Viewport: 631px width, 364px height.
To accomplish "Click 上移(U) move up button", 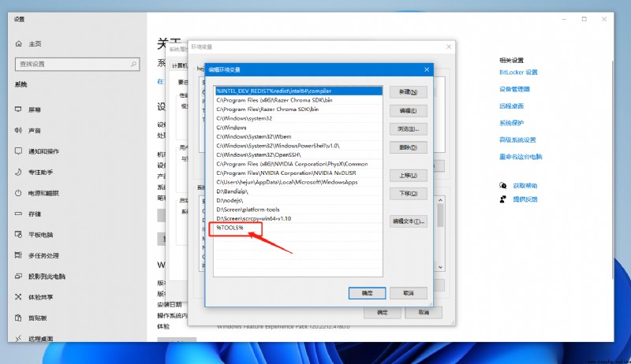I will click(408, 176).
